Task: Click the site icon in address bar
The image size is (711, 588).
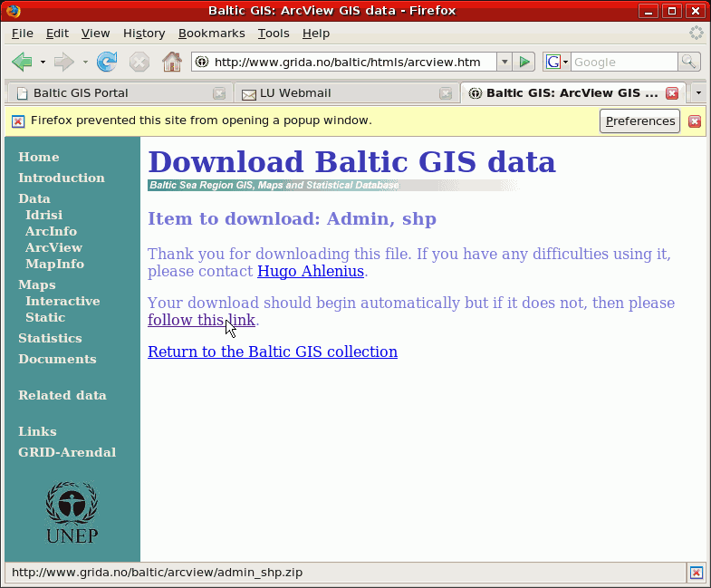Action: click(x=202, y=62)
